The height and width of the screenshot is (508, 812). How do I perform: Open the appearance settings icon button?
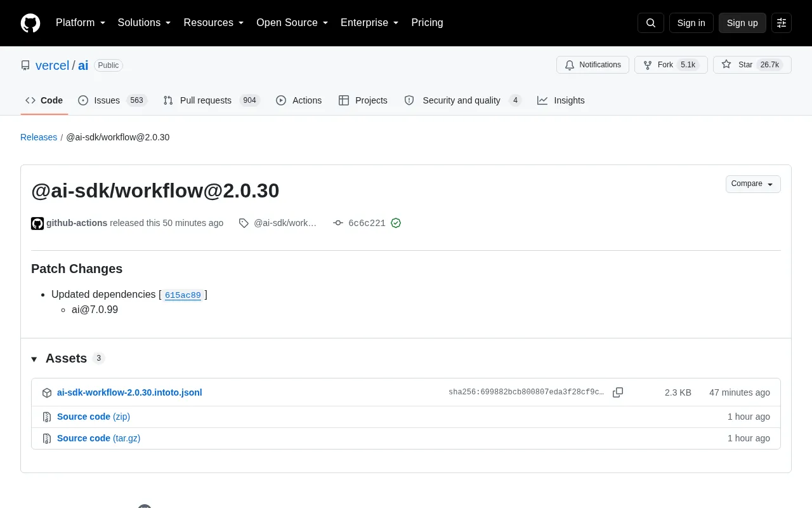coord(782,23)
